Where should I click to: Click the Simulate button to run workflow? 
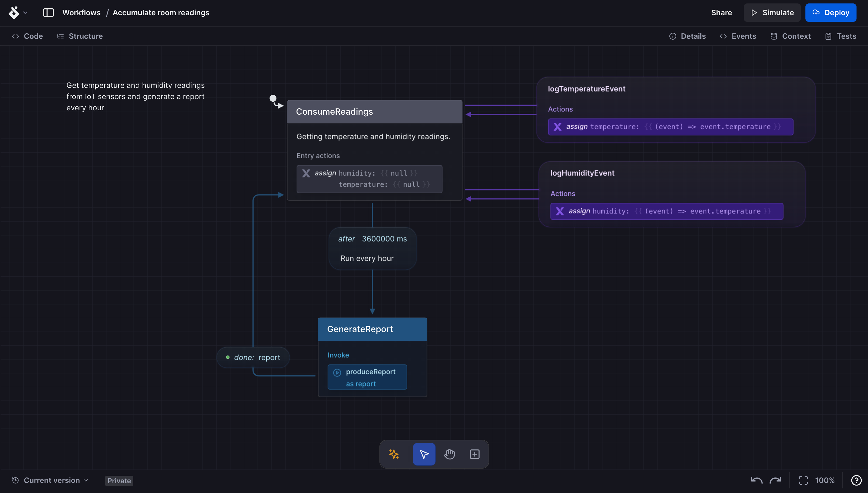[x=773, y=13]
